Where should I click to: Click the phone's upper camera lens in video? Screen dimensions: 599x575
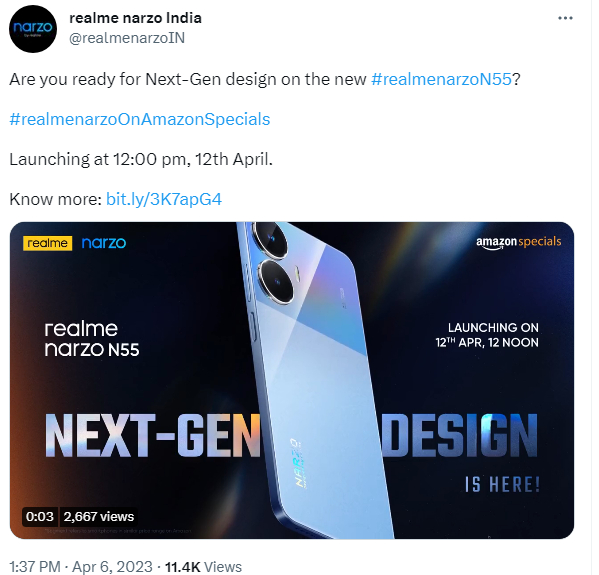point(270,239)
